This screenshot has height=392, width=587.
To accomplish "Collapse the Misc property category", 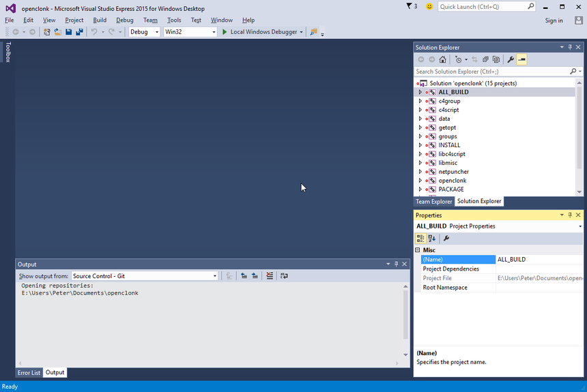I will coord(418,250).
